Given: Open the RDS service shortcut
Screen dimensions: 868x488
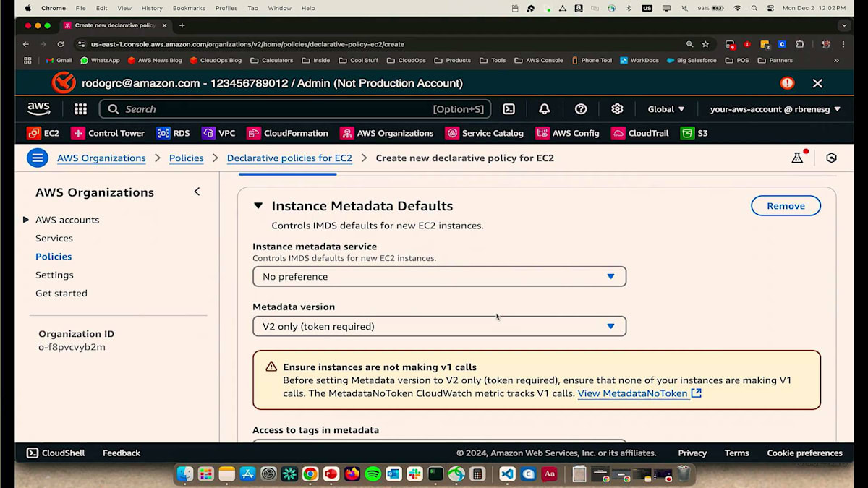Looking at the screenshot, I should 174,133.
